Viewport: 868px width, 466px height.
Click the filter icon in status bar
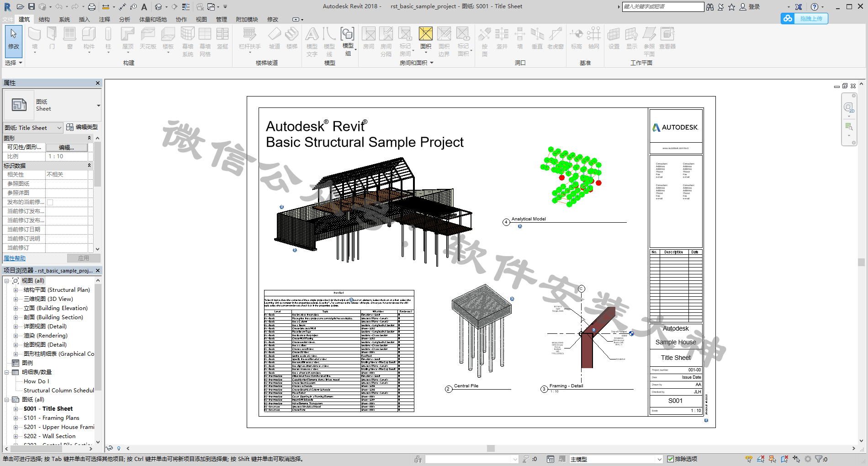(818, 459)
